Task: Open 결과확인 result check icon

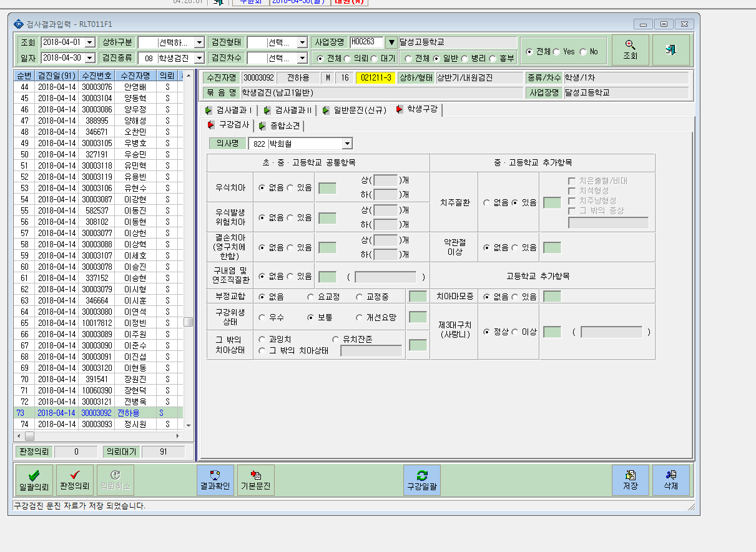Action: pos(215,480)
